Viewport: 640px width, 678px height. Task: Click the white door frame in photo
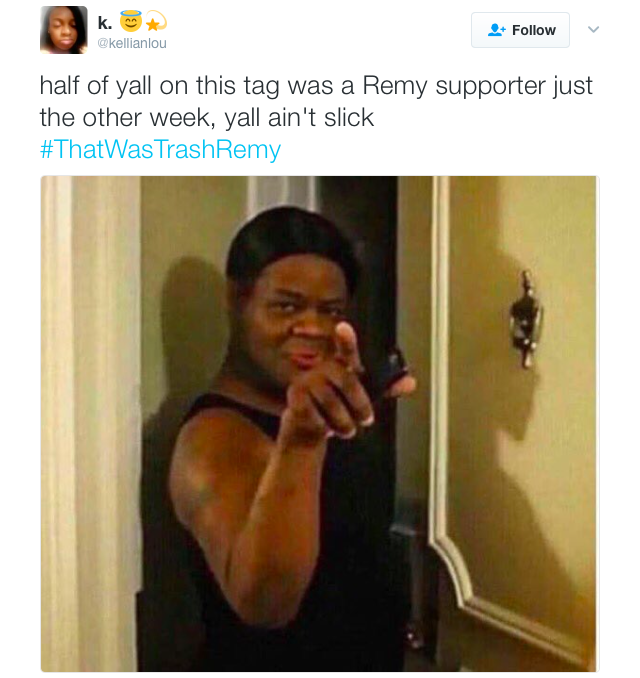91,424
